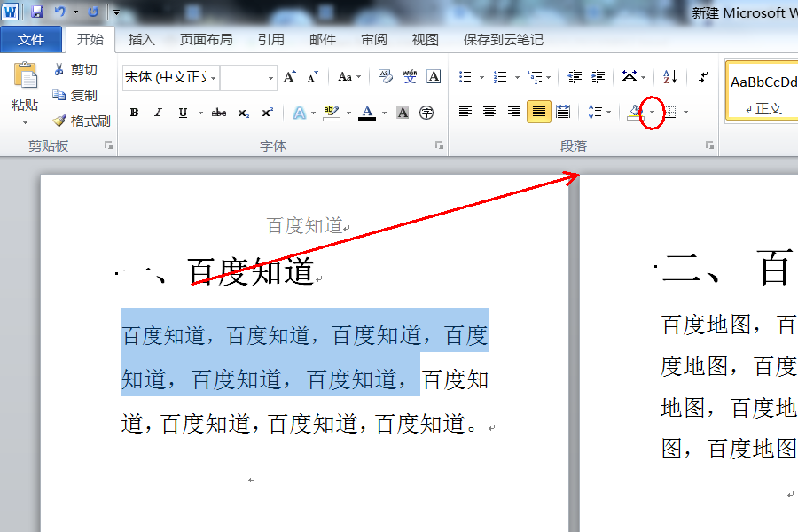798x532 pixels.
Task: Click Distributed alignment icon
Action: (x=563, y=111)
